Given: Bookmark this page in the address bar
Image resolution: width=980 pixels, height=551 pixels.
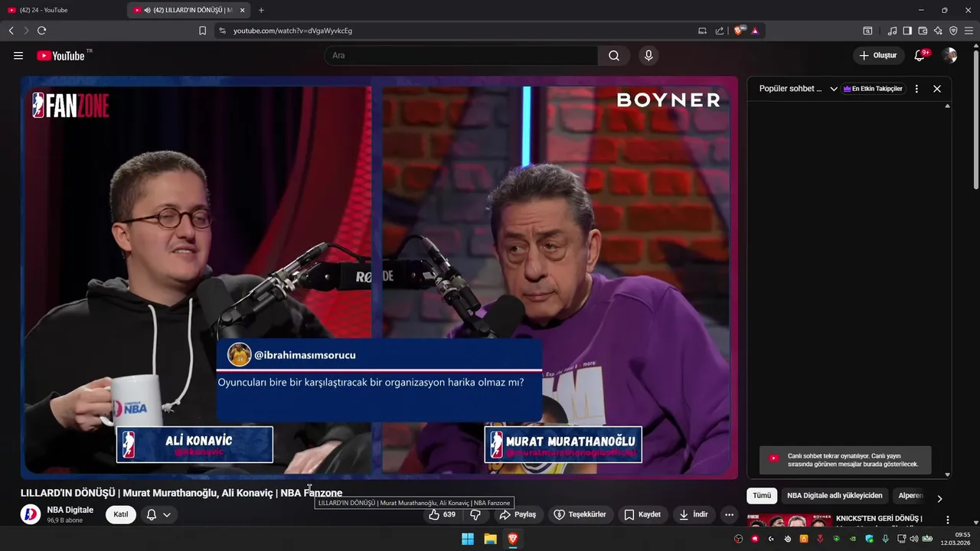Looking at the screenshot, I should pyautogui.click(x=202, y=31).
